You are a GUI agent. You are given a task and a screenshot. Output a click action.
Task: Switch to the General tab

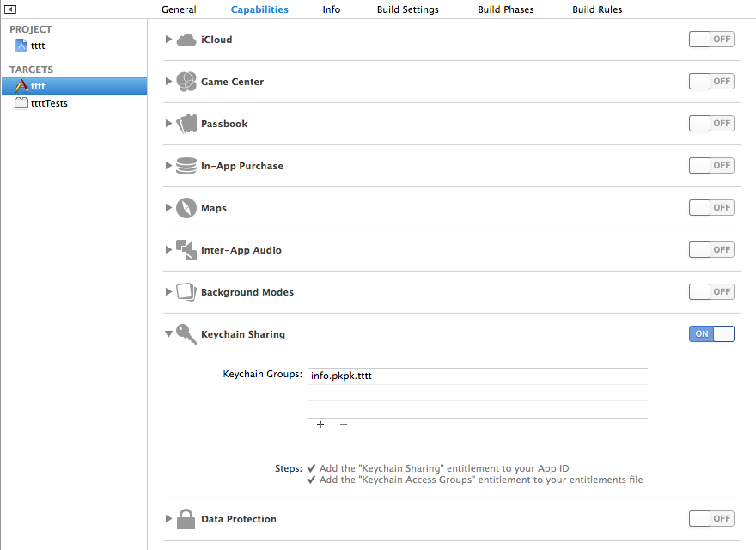click(x=179, y=9)
